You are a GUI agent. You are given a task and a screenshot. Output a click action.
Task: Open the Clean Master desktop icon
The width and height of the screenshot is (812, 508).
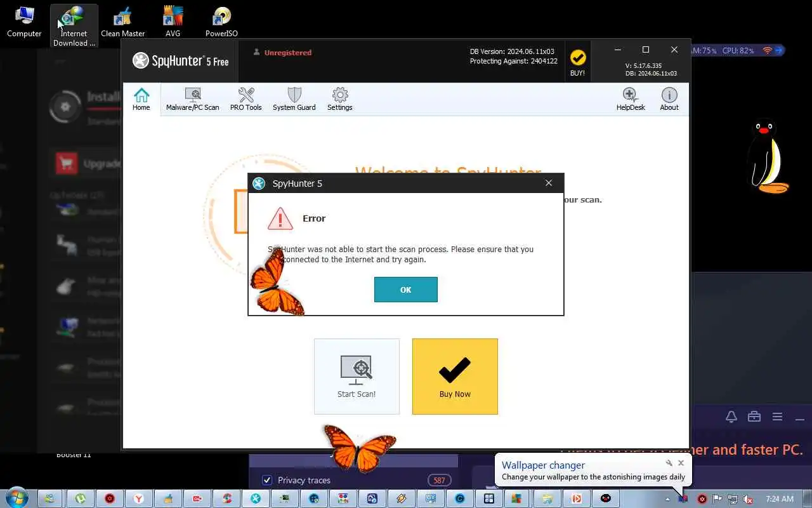(123, 22)
